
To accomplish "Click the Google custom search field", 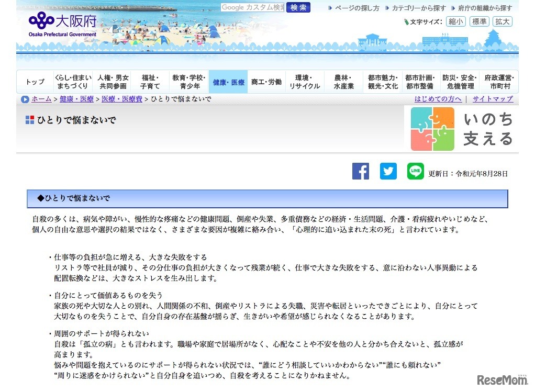I will [x=252, y=7].
